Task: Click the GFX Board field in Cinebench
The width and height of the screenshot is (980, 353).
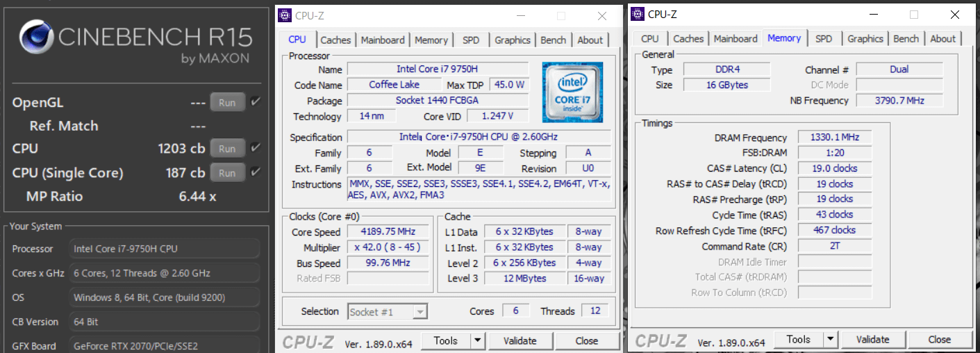Action: click(166, 345)
